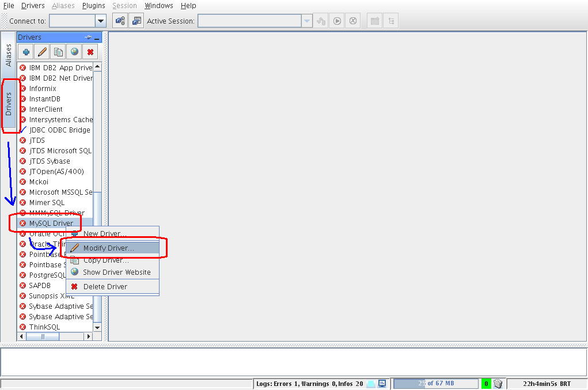
Task: Click the grayed-out Run SQL play icon
Action: tap(337, 21)
